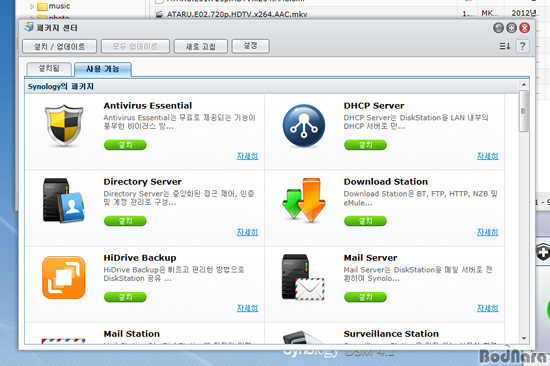Select the Available (사용 가능) tab
This screenshot has height=366, width=550.
click(103, 69)
